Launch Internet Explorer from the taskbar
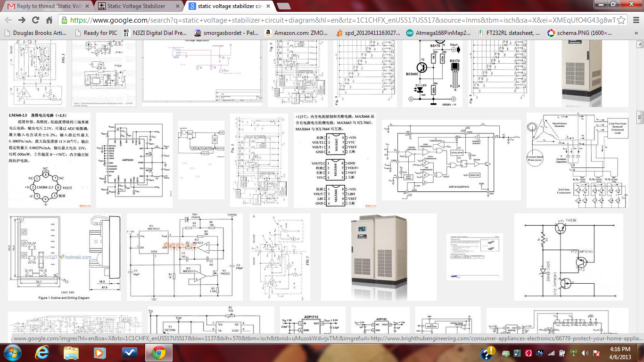644x362 pixels. [x=42, y=353]
